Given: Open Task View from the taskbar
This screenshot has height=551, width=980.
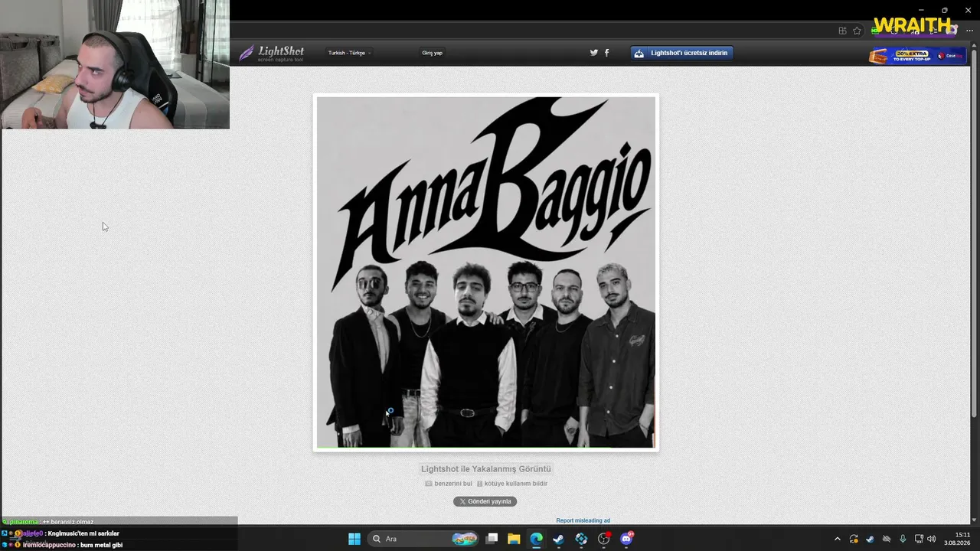Looking at the screenshot, I should [x=492, y=539].
